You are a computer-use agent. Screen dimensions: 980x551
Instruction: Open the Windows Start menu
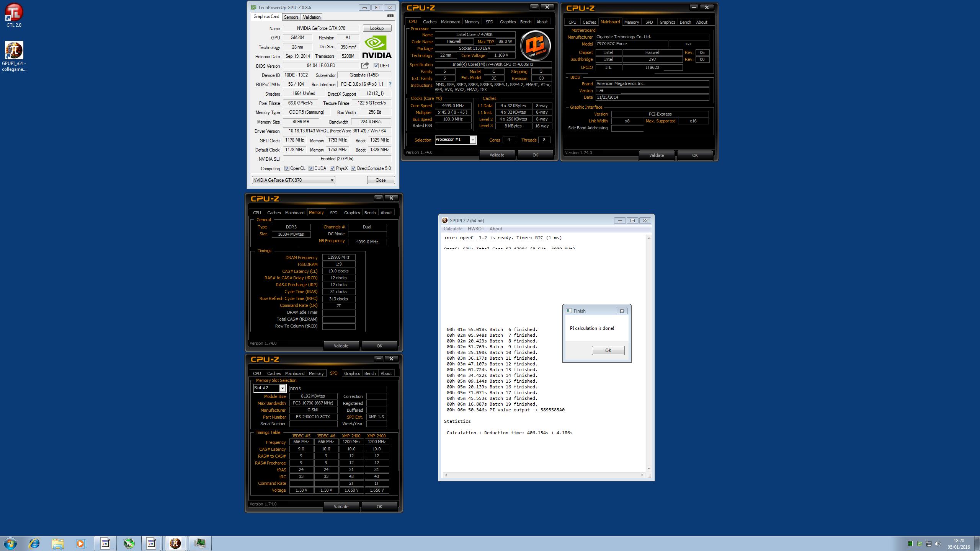click(10, 543)
